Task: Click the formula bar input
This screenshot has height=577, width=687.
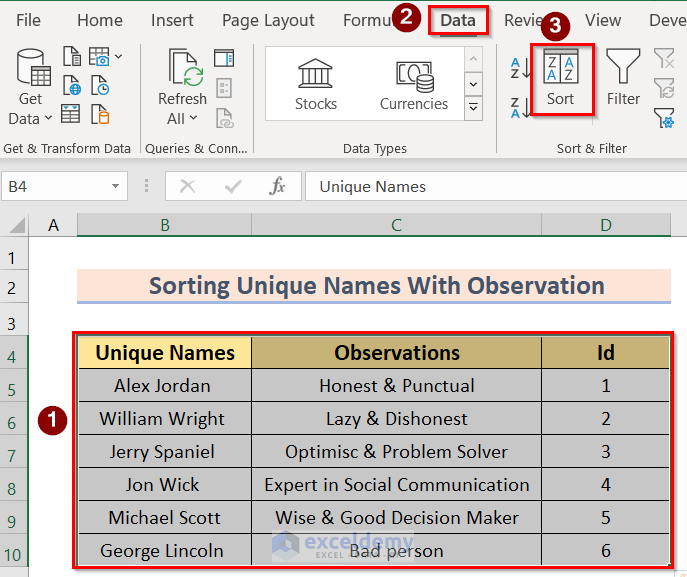Action: tap(490, 186)
